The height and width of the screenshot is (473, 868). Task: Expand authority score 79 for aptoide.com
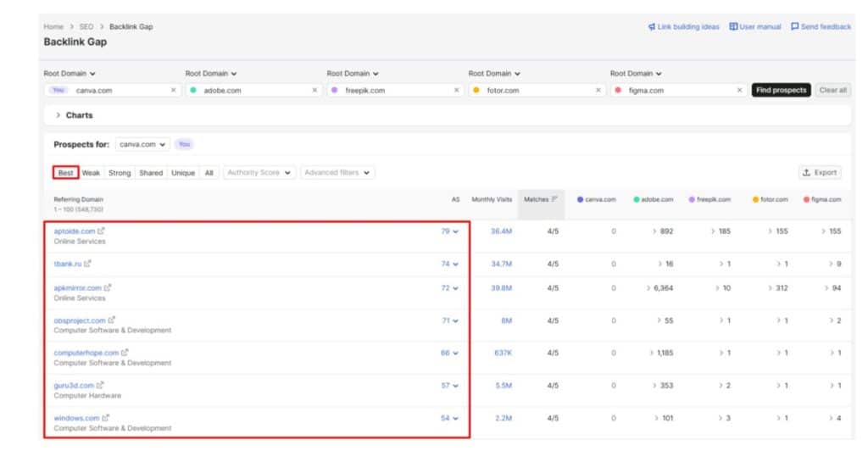[x=449, y=231]
